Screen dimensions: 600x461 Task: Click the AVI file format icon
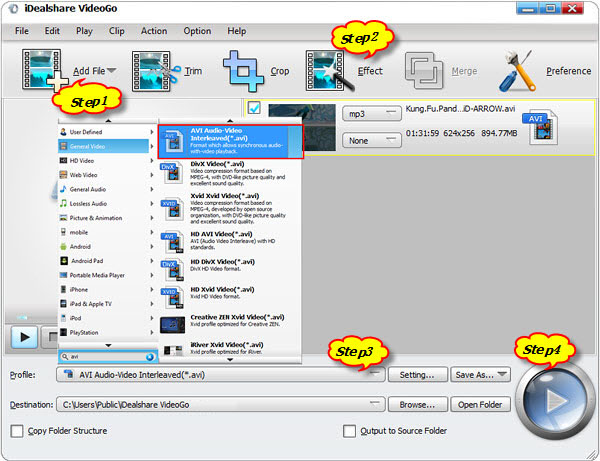(x=541, y=127)
